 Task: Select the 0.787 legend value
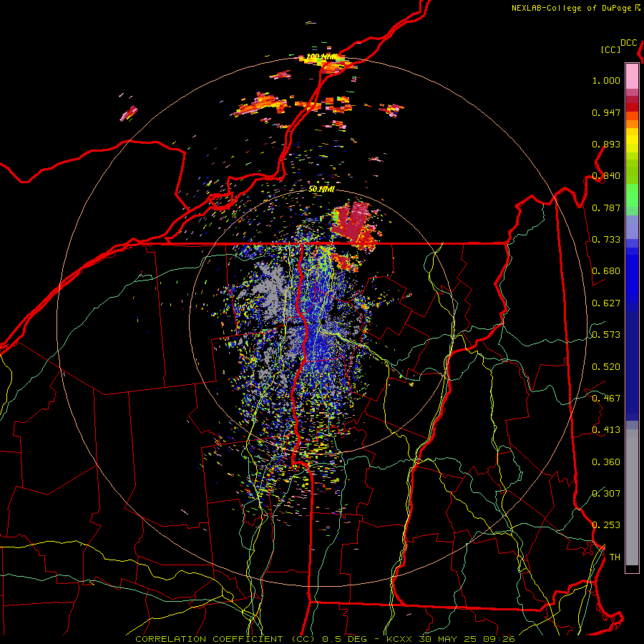pos(606,208)
